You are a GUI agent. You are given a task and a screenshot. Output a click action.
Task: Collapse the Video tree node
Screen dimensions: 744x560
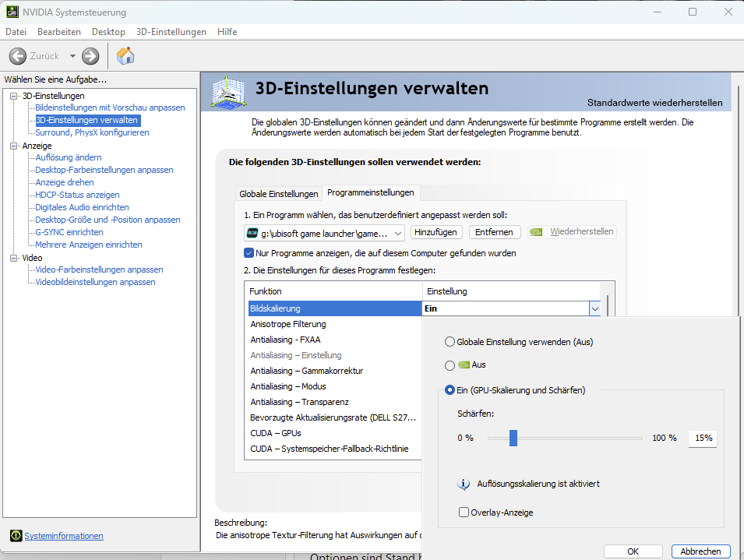pos(13,258)
